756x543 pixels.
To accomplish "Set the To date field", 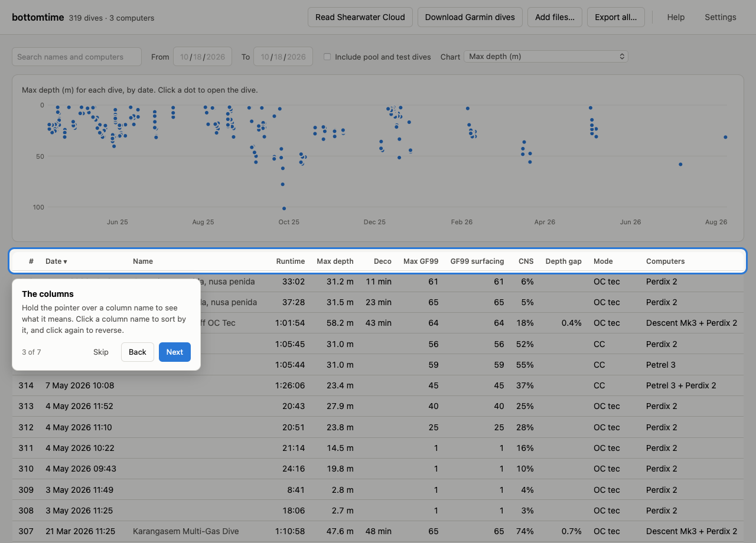I will (x=283, y=57).
